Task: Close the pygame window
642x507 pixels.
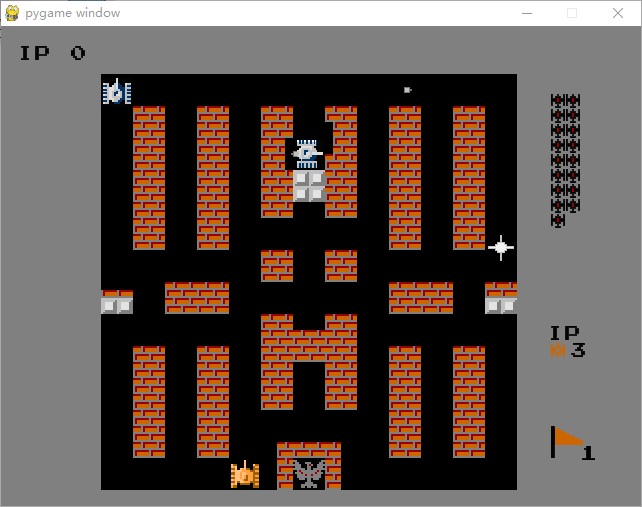Action: coord(618,13)
